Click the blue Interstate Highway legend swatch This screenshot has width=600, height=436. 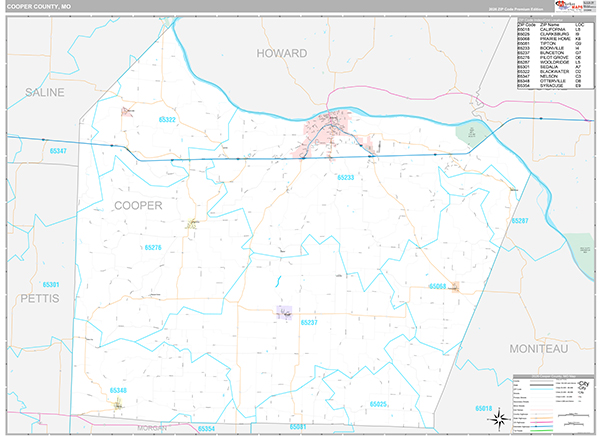(541, 426)
